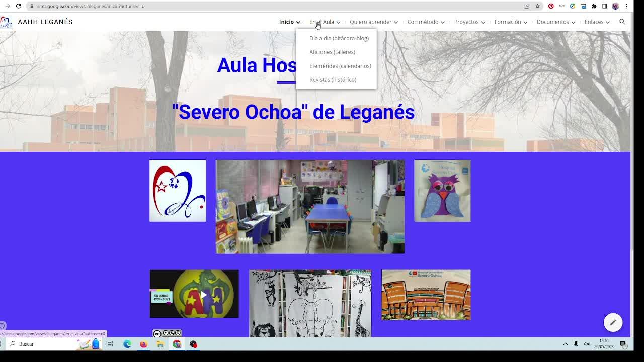
Task: Click the AAHH LEGANÉS site title
Action: click(45, 22)
